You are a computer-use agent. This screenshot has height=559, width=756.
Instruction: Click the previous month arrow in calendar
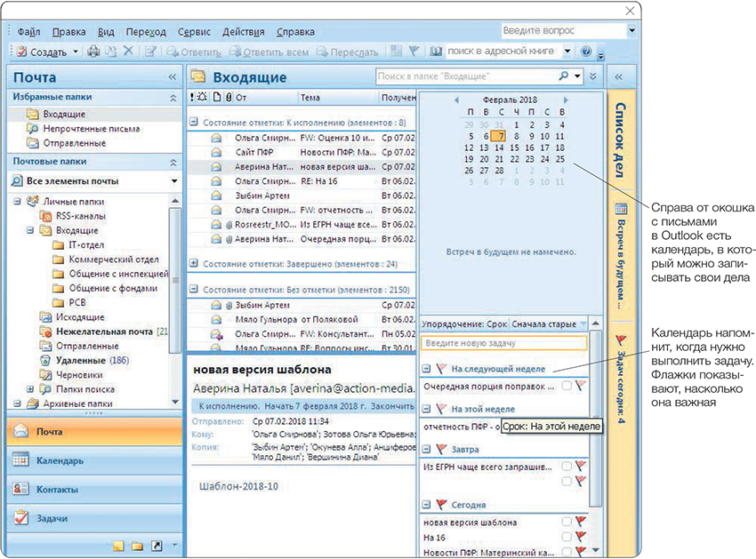457,100
